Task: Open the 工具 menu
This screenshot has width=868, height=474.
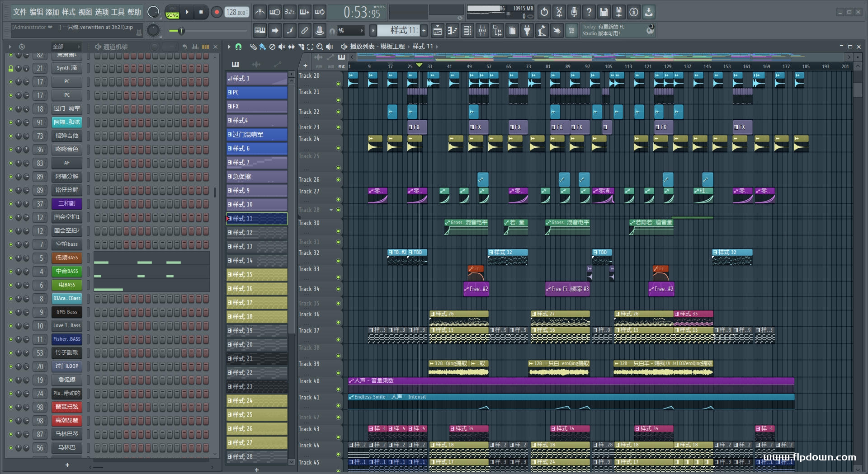Action: point(118,12)
